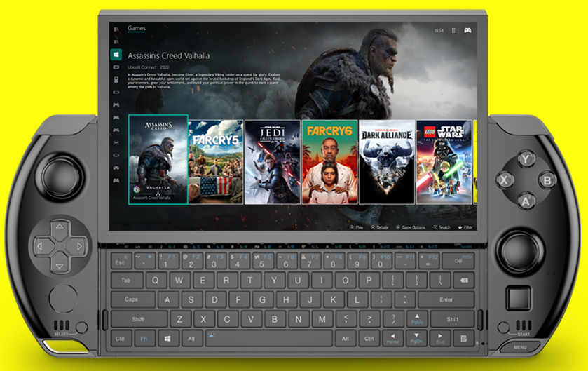Click the space bar with backlight icon
The height and width of the screenshot is (371, 588).
pos(268,338)
